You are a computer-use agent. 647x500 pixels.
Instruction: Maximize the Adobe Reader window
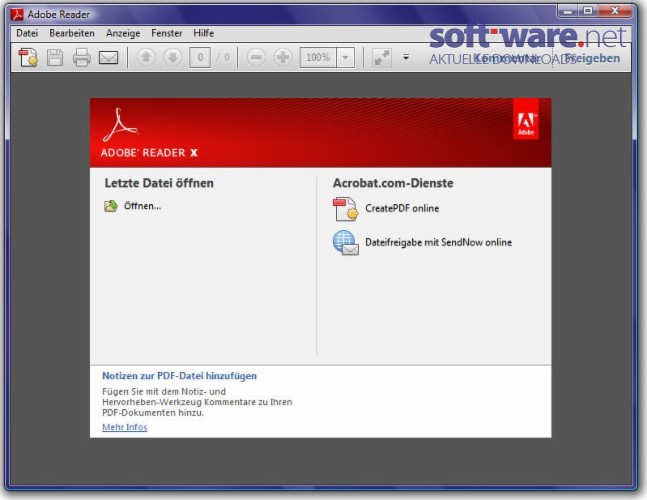(588, 11)
